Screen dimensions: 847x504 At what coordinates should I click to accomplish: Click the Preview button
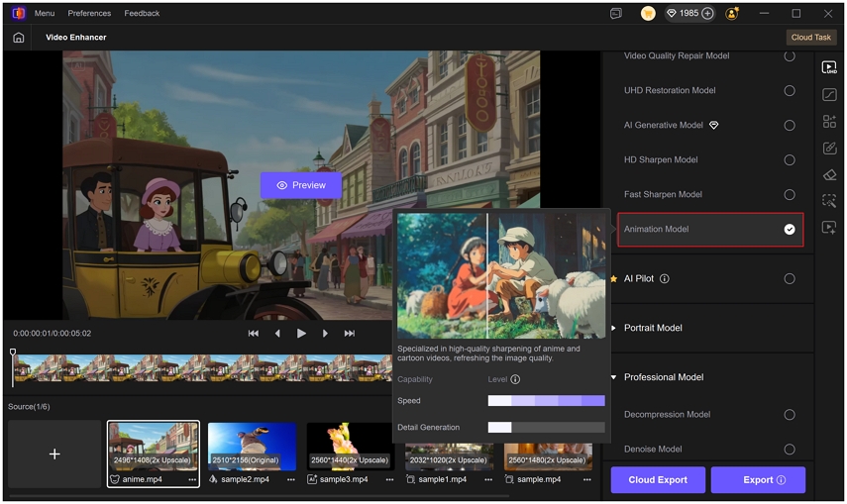coord(301,185)
